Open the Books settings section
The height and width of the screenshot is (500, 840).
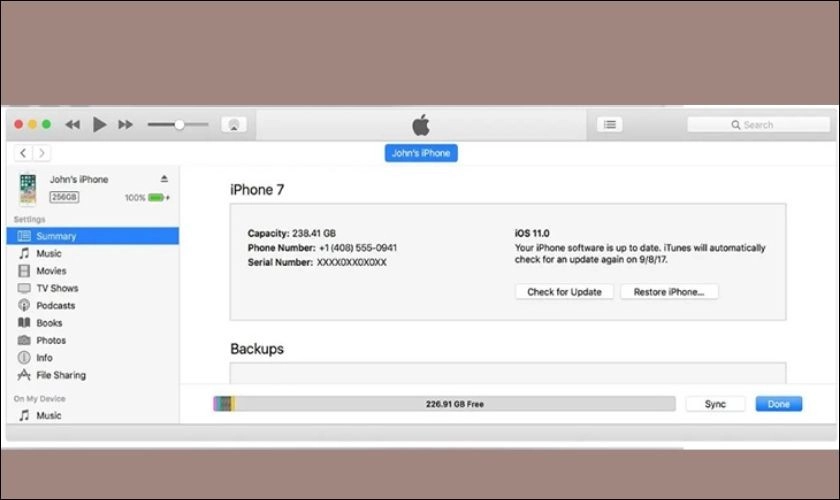(93, 323)
